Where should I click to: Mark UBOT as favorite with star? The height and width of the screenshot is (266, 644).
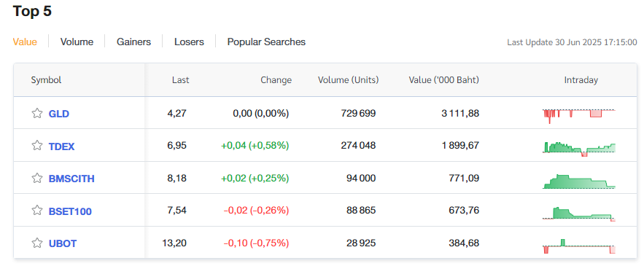click(x=37, y=243)
